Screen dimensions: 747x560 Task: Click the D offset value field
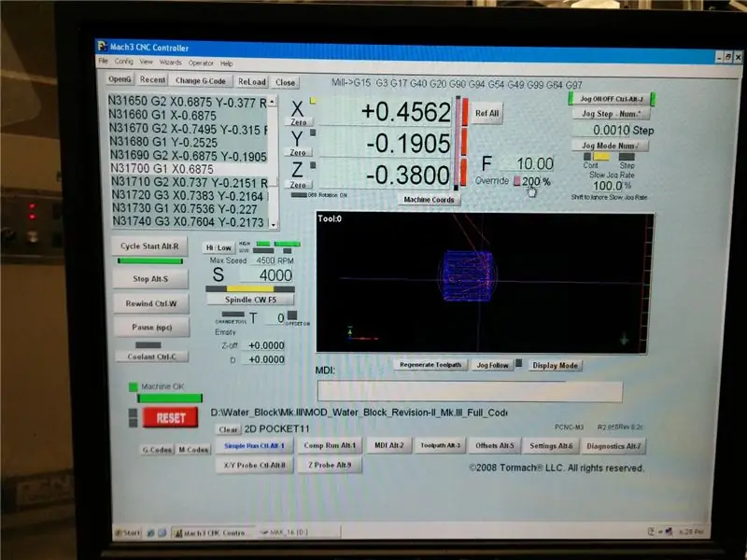tap(264, 359)
